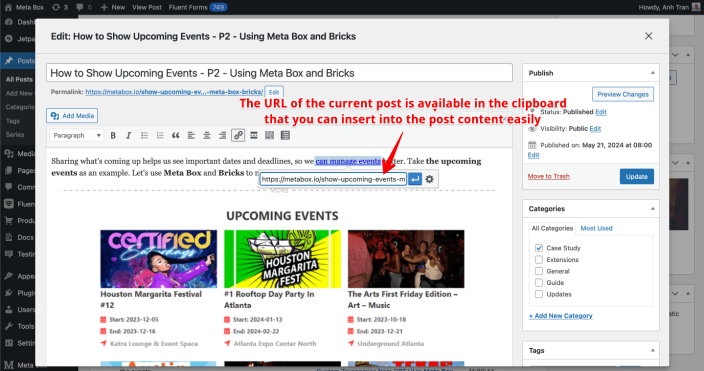
Task: Open All Posts submenu item
Action: point(19,80)
